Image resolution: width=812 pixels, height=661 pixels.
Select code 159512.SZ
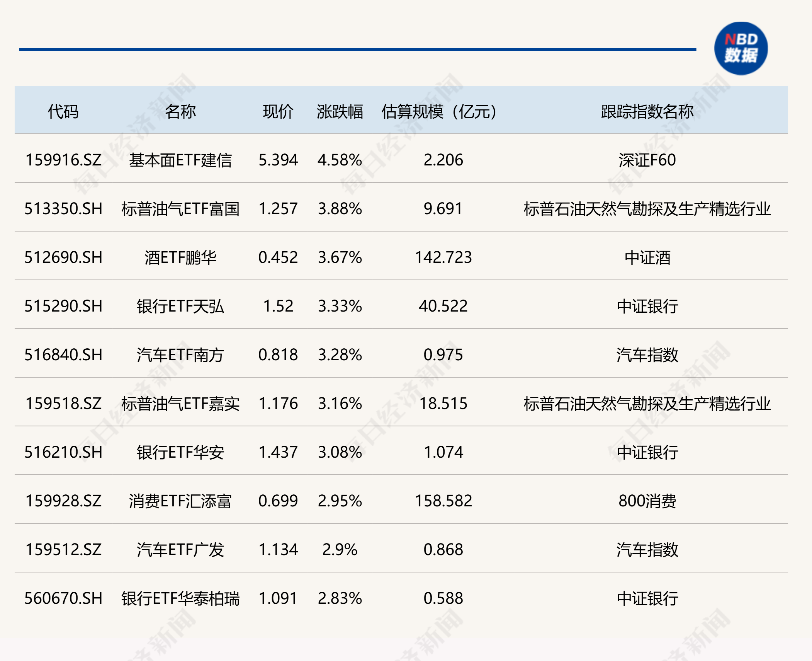[x=63, y=550]
